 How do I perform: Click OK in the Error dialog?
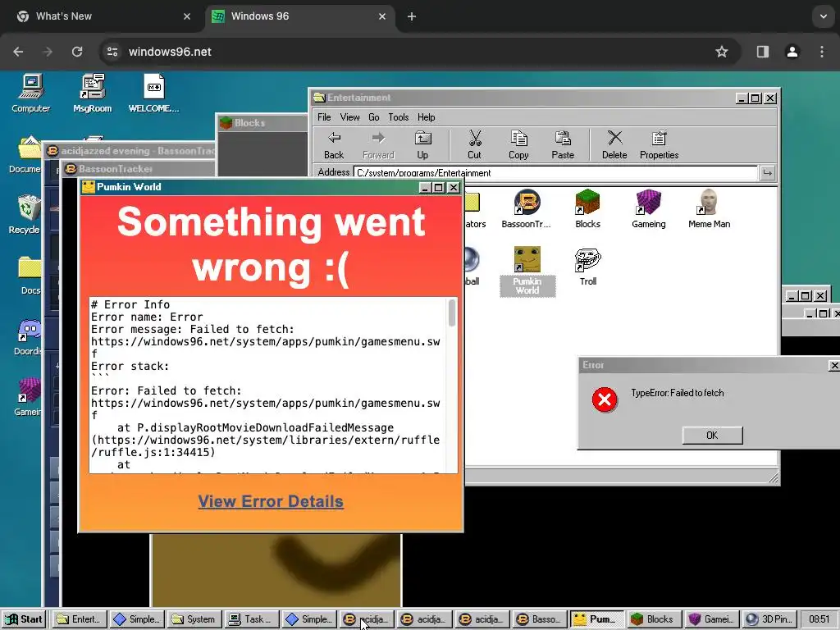(712, 435)
